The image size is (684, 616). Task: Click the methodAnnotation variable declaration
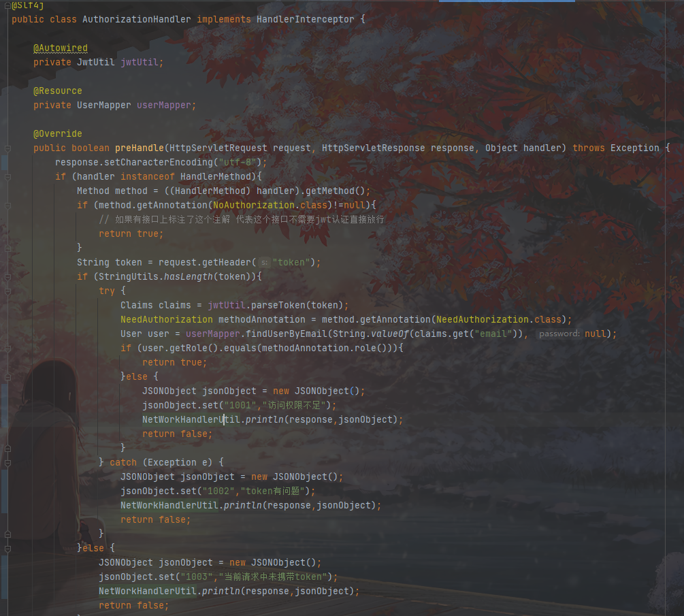tap(262, 320)
